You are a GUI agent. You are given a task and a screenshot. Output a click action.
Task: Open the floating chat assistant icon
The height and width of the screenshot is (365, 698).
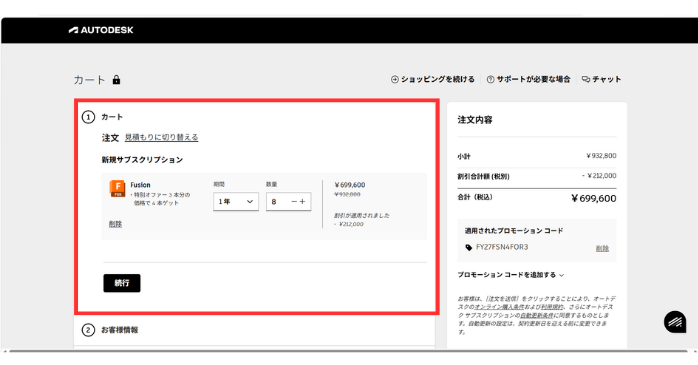(675, 322)
